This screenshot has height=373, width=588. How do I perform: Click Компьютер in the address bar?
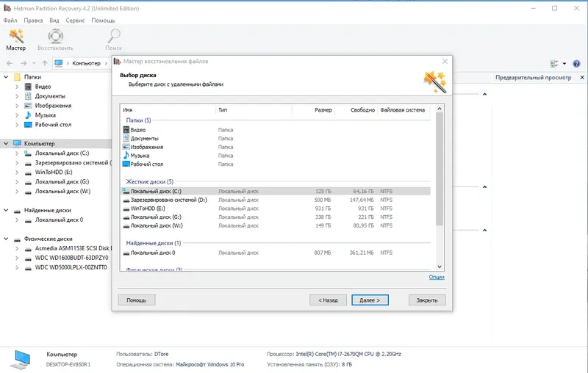[86, 63]
